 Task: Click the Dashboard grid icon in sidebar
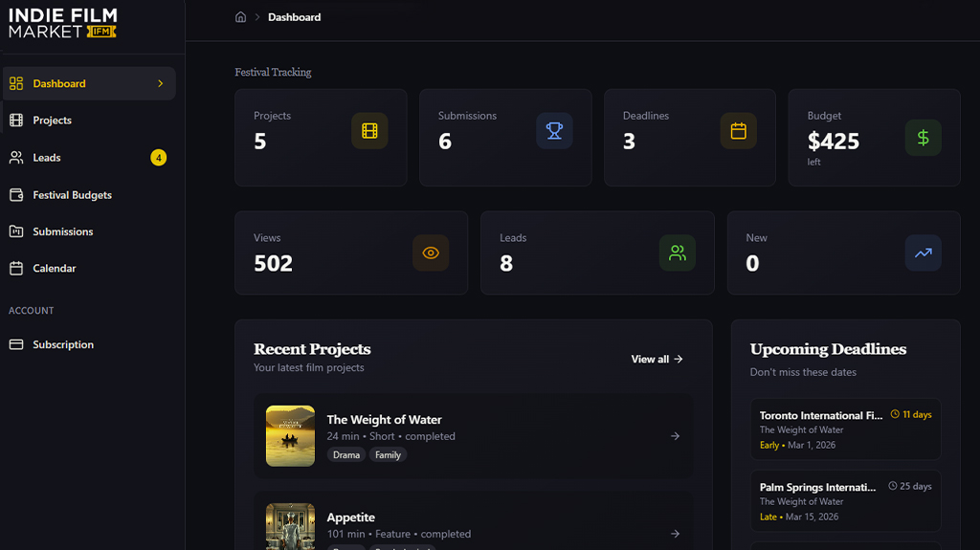[x=16, y=83]
